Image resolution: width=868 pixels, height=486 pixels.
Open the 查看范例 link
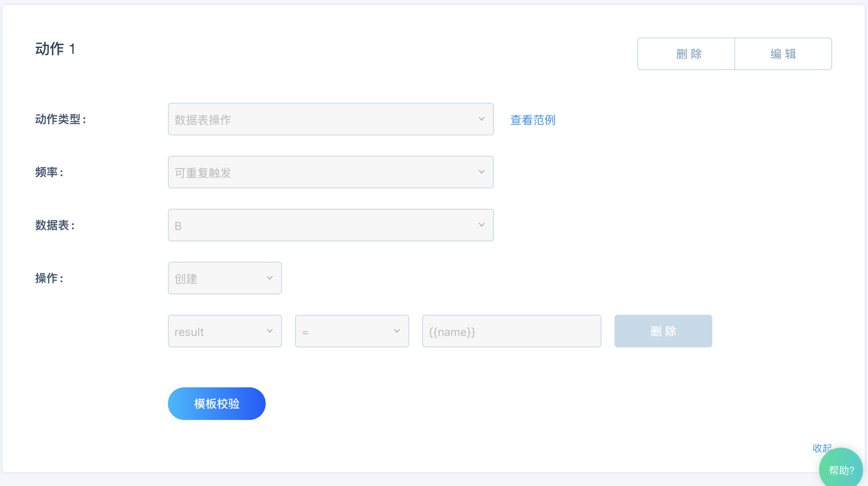pyautogui.click(x=533, y=120)
